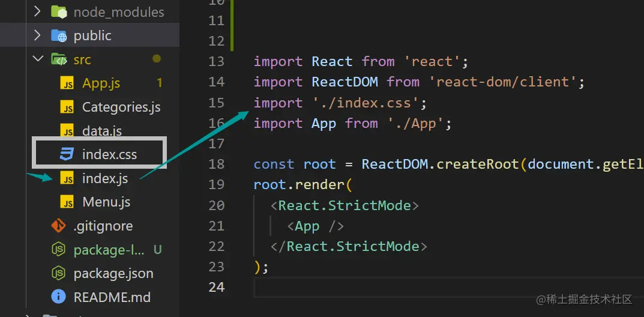644x317 pixels.
Task: Open data.js file
Action: tap(102, 131)
